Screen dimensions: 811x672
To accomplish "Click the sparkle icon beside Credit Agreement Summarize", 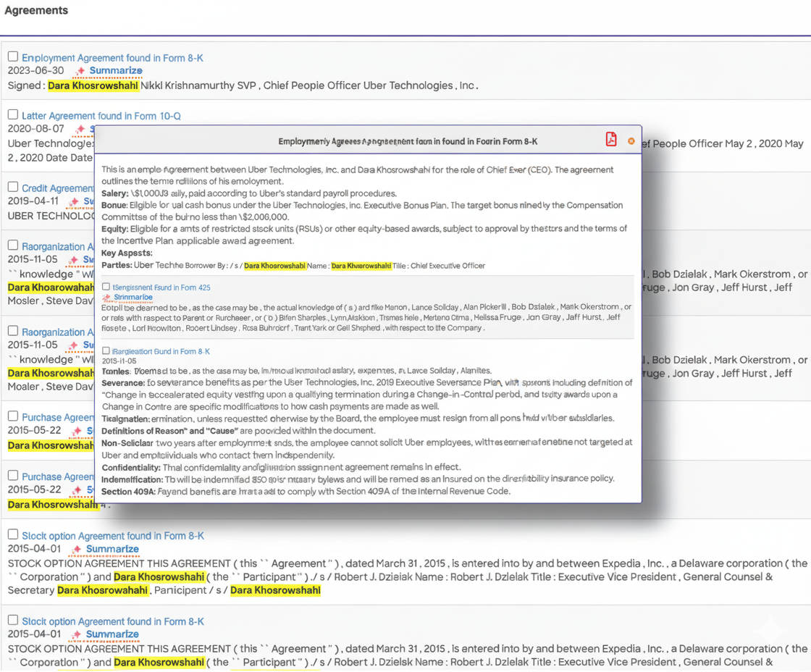I will click(x=75, y=201).
